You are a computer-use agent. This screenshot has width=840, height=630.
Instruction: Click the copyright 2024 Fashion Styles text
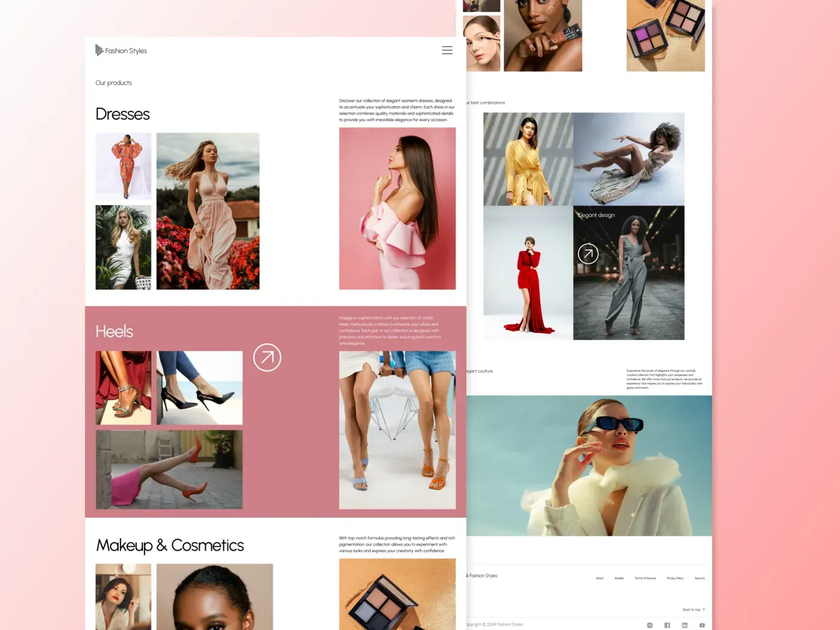tap(494, 625)
